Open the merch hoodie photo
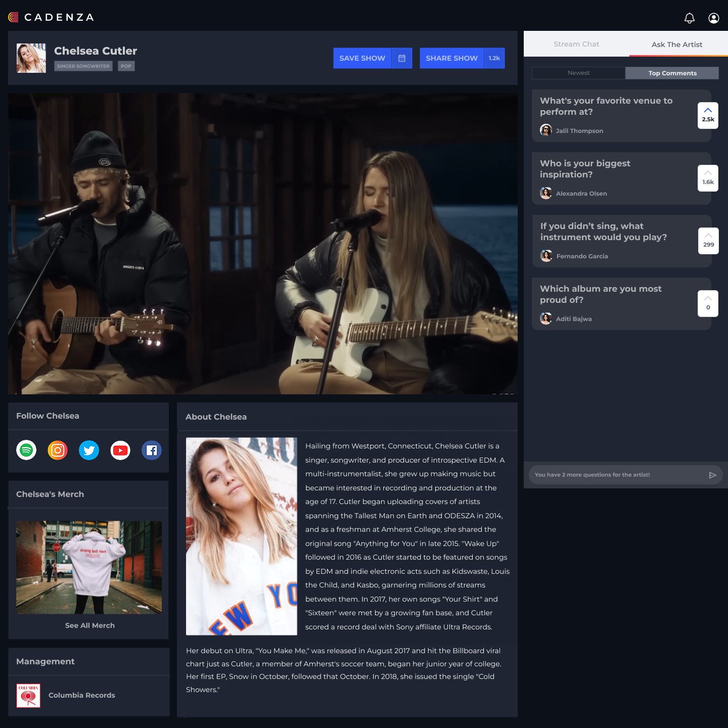Image resolution: width=728 pixels, height=728 pixels. click(x=89, y=567)
